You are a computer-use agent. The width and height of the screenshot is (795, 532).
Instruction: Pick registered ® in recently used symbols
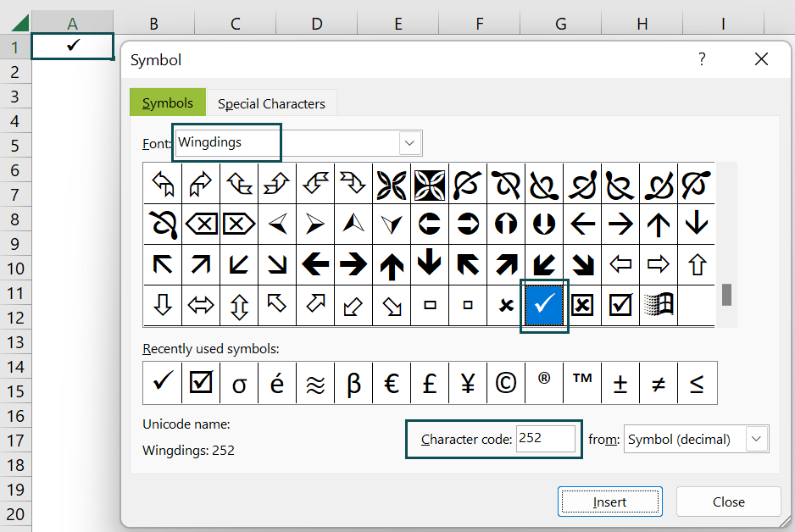(544, 383)
